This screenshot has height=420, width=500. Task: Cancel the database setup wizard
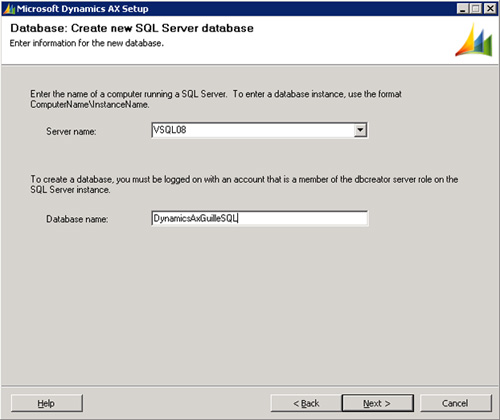(x=455, y=403)
